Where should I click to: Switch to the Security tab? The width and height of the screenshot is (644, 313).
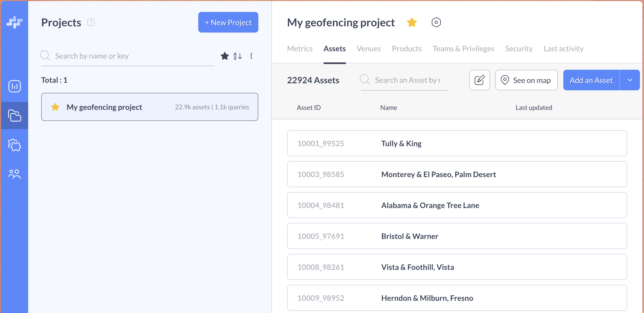point(519,49)
